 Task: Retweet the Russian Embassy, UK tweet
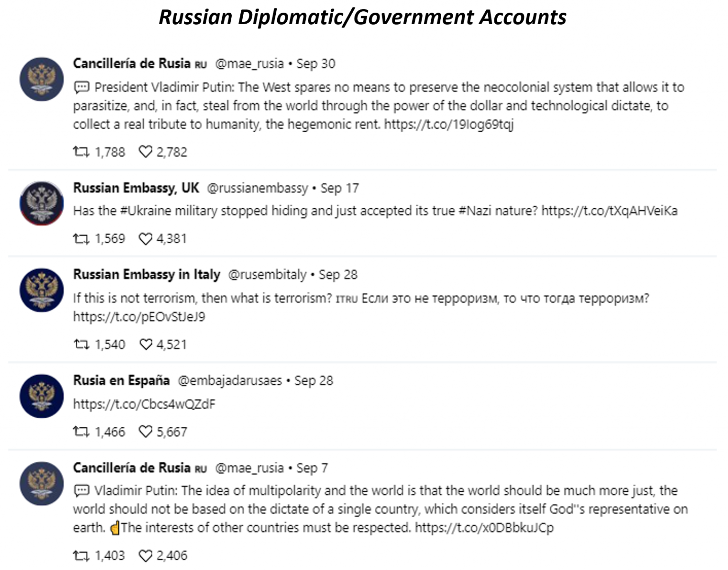[81, 239]
